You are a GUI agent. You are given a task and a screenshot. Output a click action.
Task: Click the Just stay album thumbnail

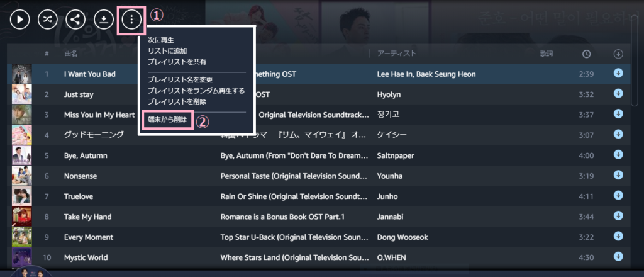22,94
